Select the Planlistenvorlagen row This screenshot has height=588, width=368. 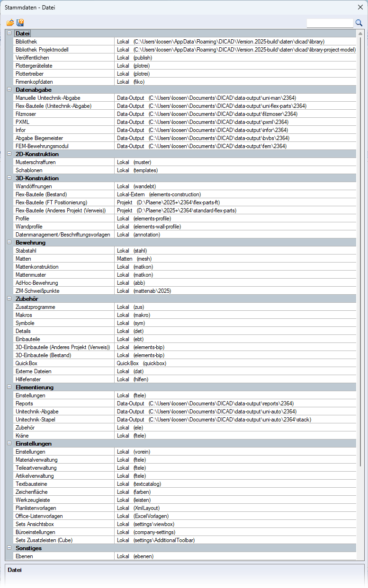[185, 508]
